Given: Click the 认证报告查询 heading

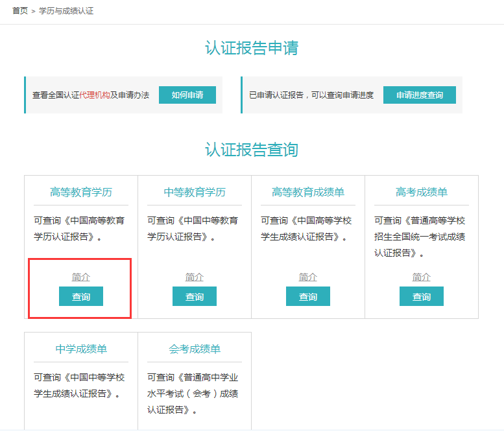Looking at the screenshot, I should pos(252,150).
